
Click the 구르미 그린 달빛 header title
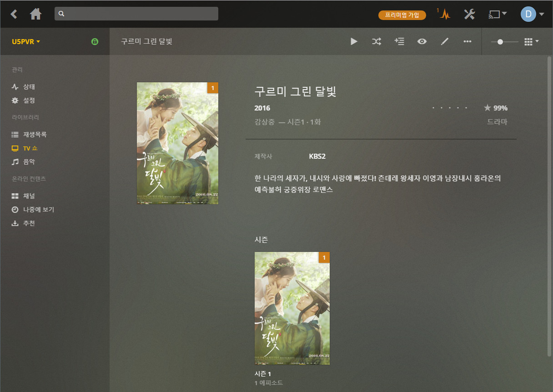coord(146,41)
